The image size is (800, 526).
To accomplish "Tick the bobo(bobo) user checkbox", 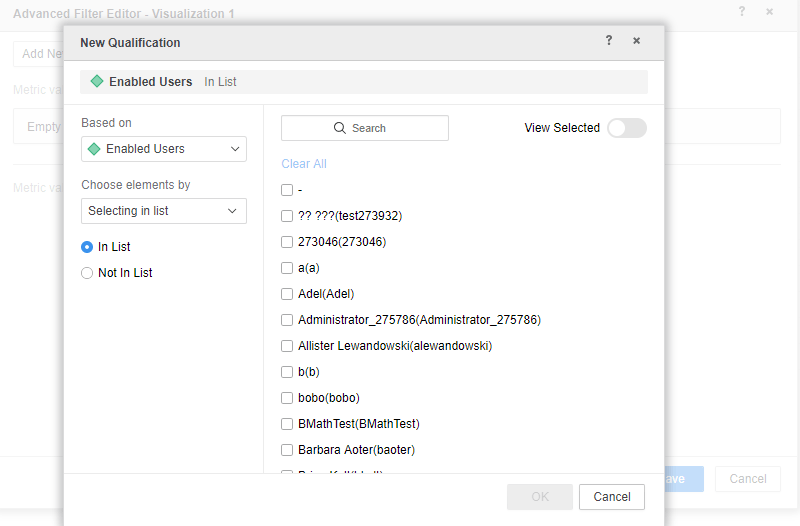I will pos(287,398).
